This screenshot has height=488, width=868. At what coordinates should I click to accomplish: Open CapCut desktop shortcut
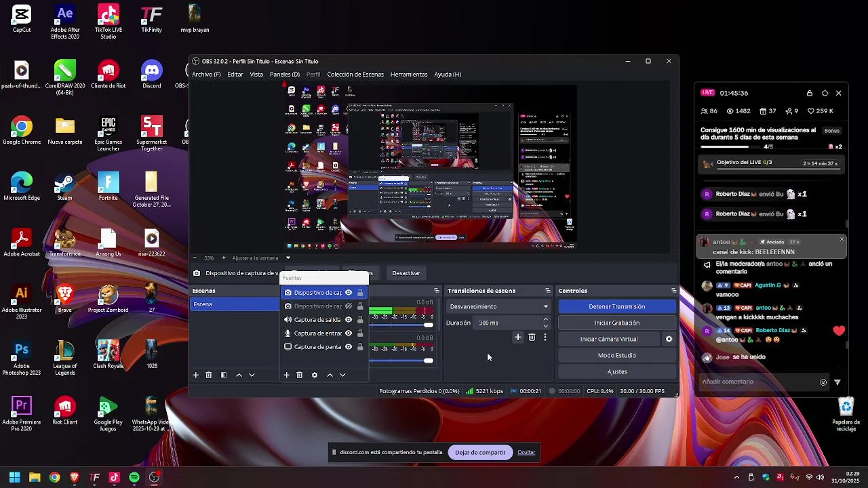22,18
